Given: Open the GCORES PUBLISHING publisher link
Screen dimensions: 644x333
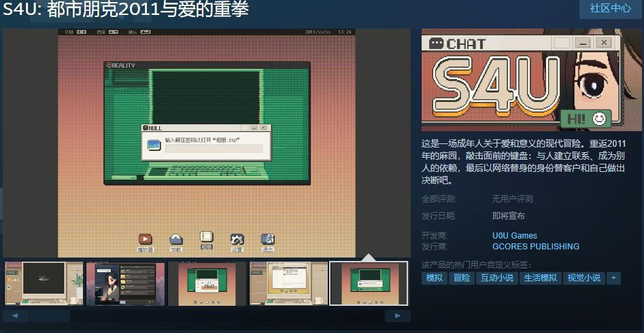Looking at the screenshot, I should point(536,247).
